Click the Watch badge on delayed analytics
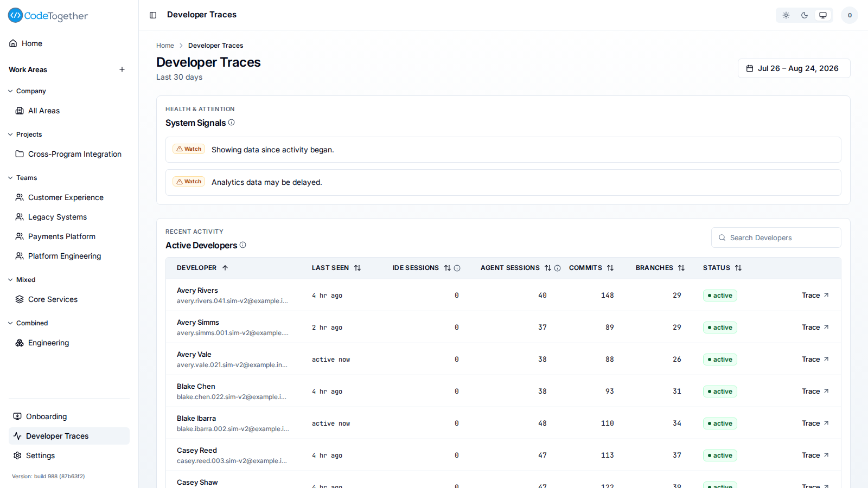This screenshot has height=488, width=868. click(x=189, y=182)
